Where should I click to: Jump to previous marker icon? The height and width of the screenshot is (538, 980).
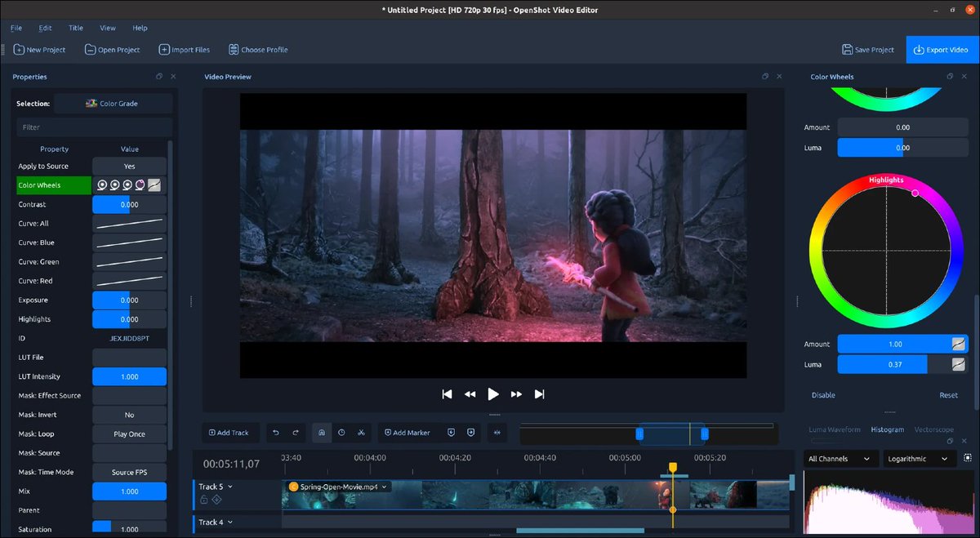point(452,433)
